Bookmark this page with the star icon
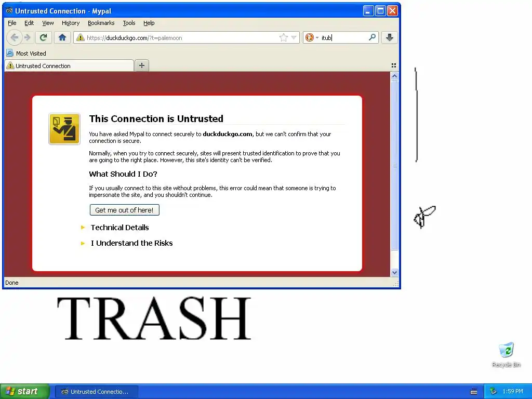The width and height of the screenshot is (532, 399). [x=283, y=37]
